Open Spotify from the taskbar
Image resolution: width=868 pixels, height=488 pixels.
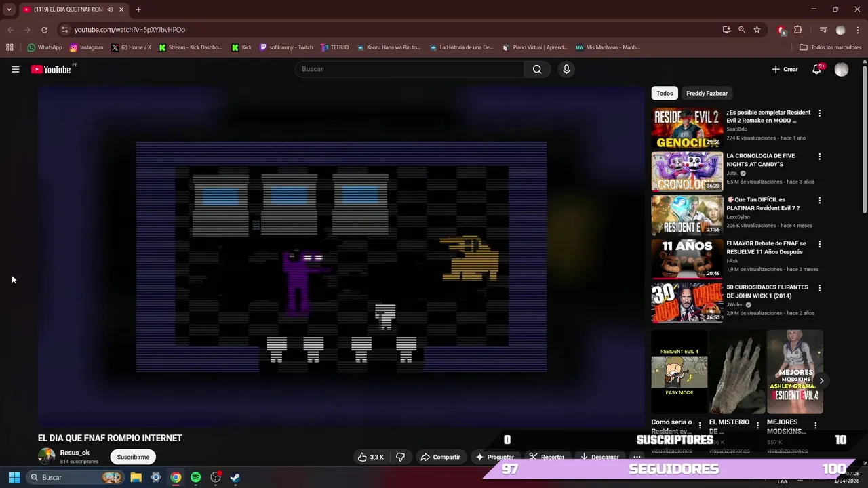pyautogui.click(x=195, y=477)
